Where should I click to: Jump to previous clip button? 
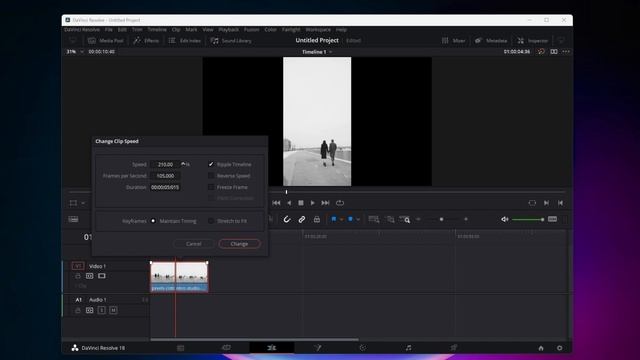tap(560, 203)
